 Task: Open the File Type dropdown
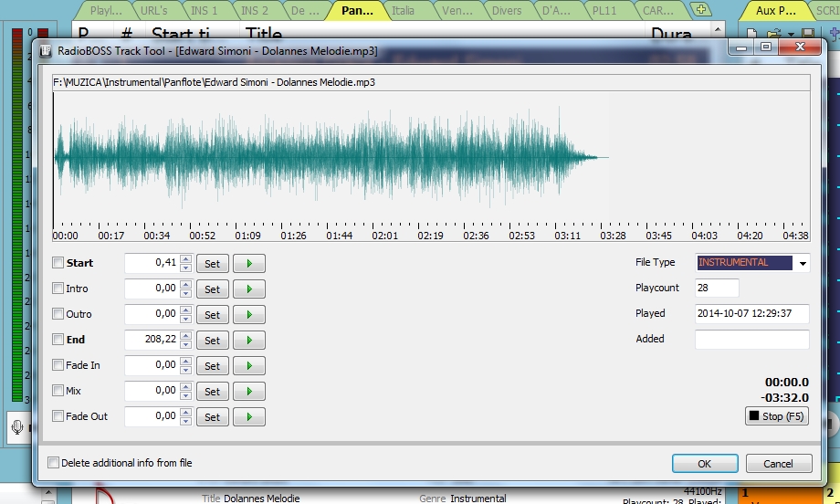803,263
